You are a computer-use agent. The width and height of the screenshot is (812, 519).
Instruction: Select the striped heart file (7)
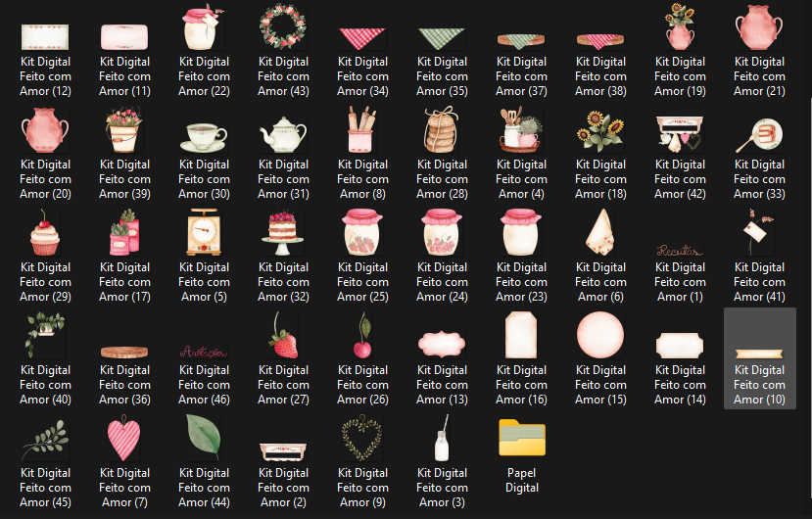(x=124, y=461)
